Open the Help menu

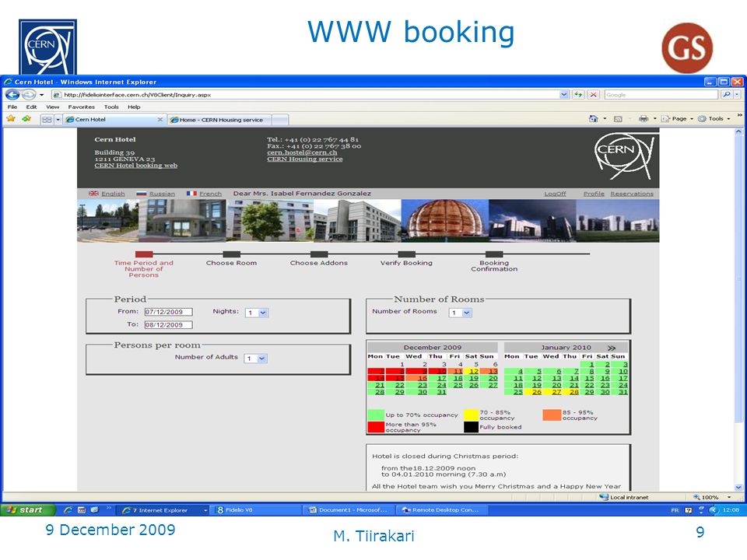coord(134,107)
